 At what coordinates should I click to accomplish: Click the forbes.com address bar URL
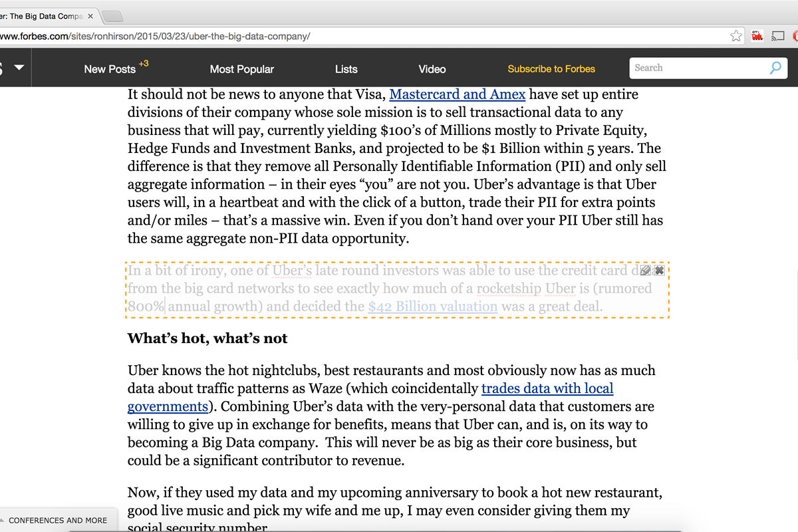pyautogui.click(x=156, y=36)
